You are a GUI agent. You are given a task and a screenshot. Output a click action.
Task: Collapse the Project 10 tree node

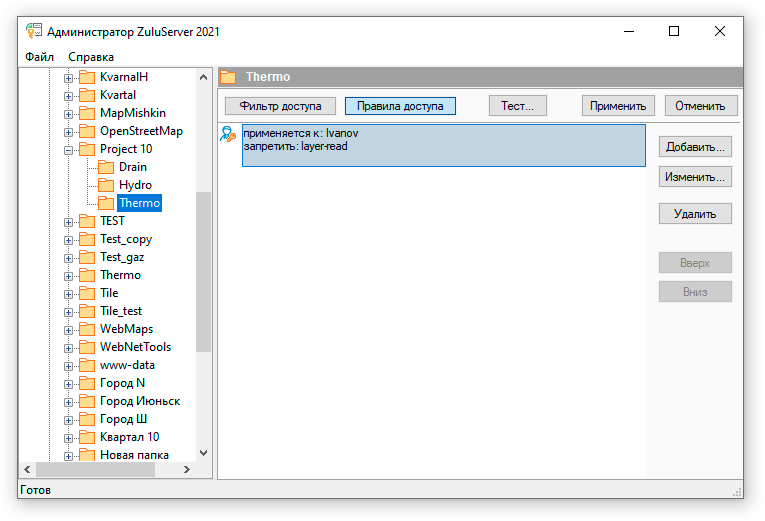coord(69,149)
